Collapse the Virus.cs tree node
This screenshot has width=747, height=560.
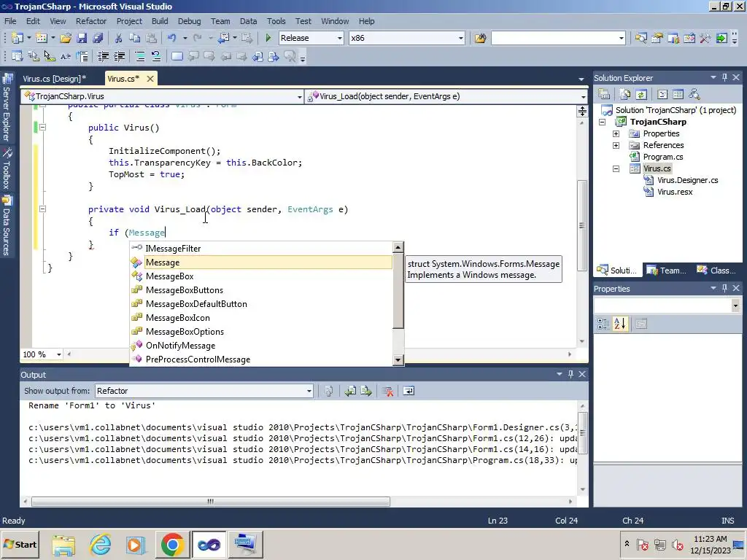pos(616,168)
